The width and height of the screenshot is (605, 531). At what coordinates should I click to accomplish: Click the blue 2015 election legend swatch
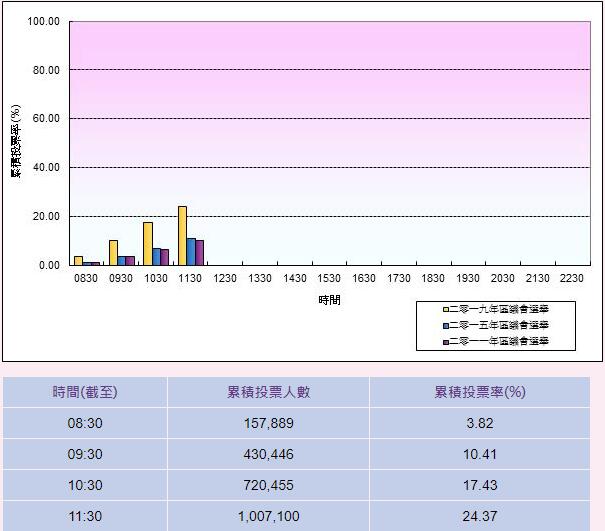(x=447, y=325)
